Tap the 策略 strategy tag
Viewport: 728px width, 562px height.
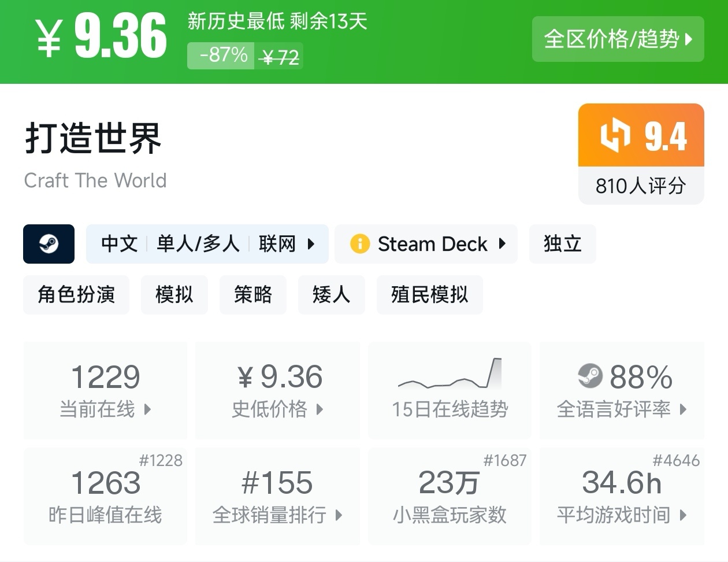click(x=252, y=295)
